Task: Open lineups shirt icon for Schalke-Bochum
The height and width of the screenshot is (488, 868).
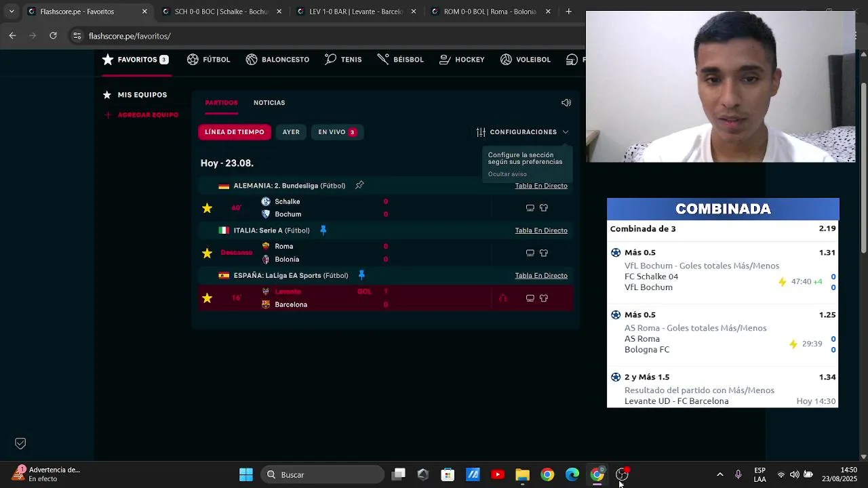Action: [x=544, y=208]
